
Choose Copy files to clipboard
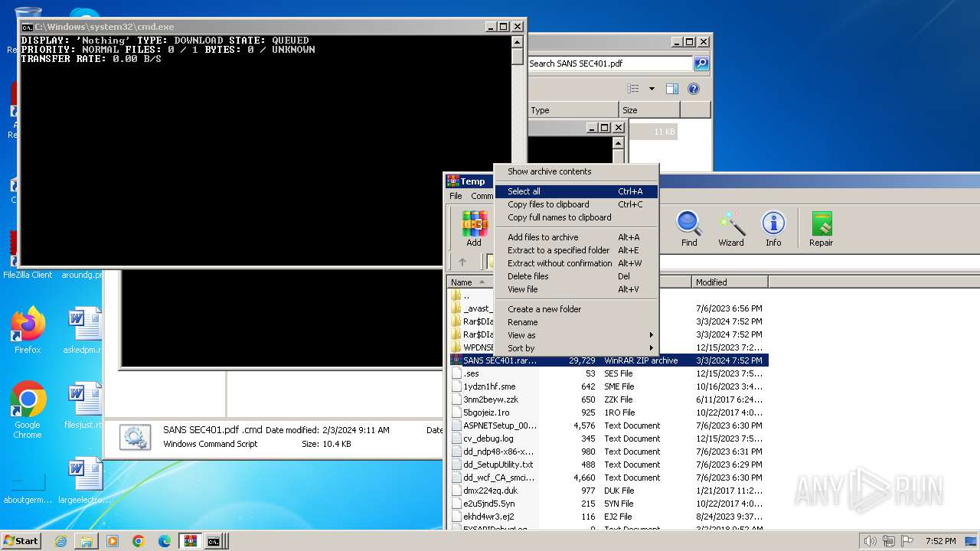[577, 204]
